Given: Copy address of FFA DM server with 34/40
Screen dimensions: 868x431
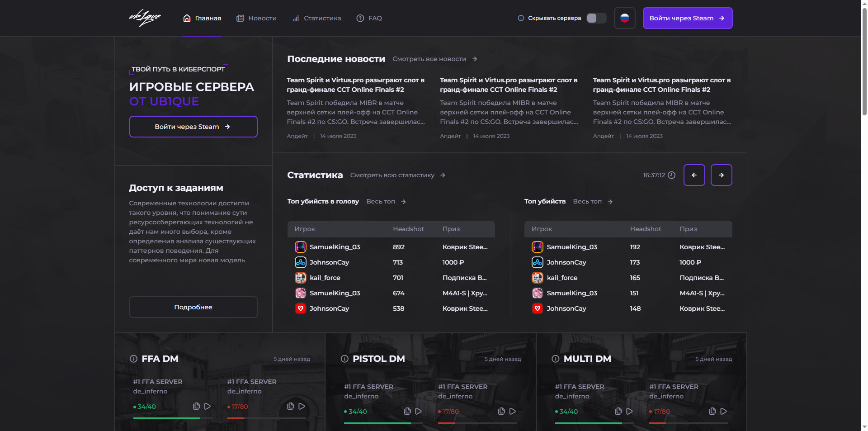Looking at the screenshot, I should click(x=197, y=406).
